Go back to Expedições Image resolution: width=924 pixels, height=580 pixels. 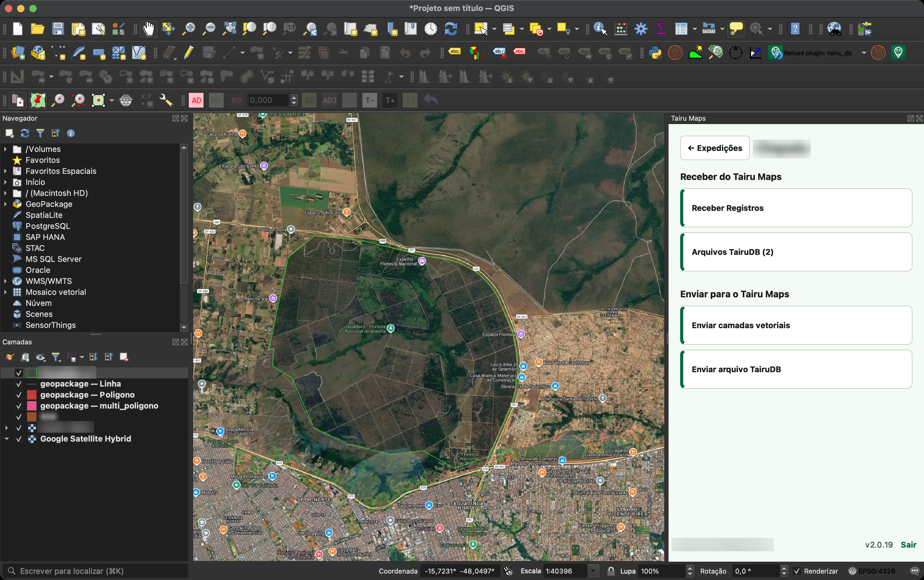click(715, 148)
